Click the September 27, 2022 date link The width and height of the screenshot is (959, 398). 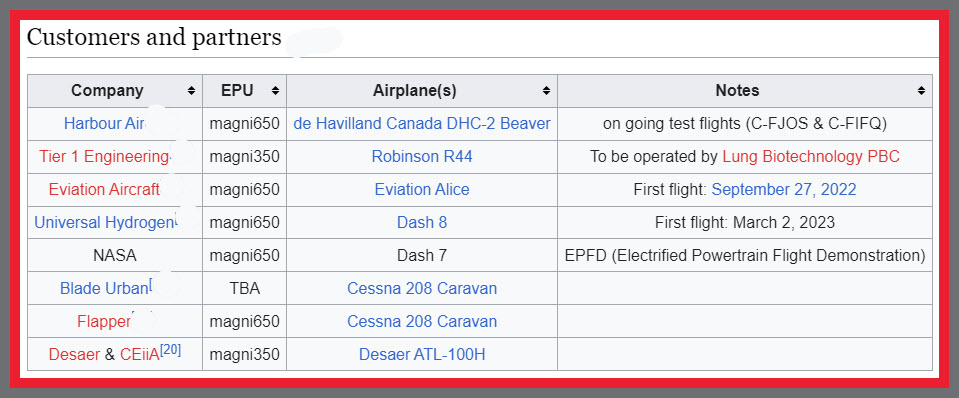coord(784,190)
